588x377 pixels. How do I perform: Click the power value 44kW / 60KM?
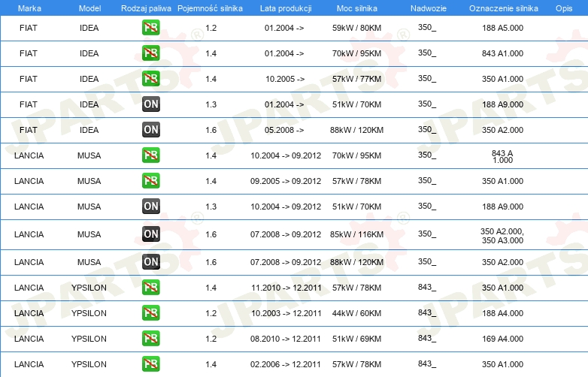coord(356,313)
